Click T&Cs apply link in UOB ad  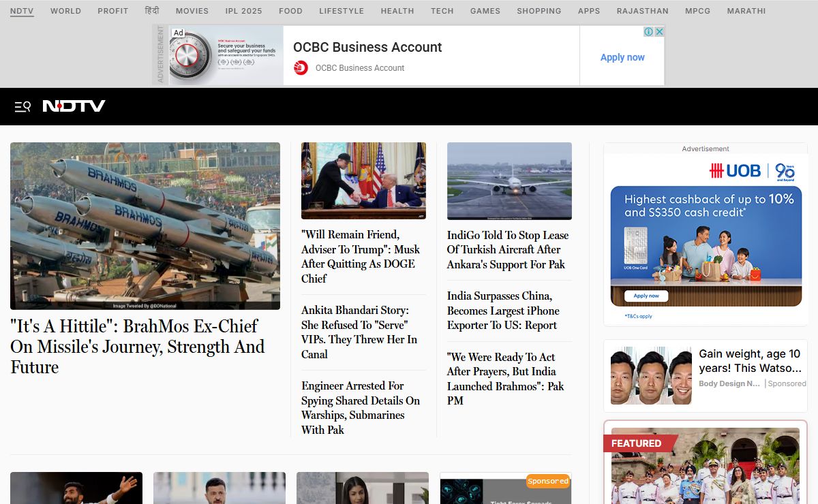point(639,316)
